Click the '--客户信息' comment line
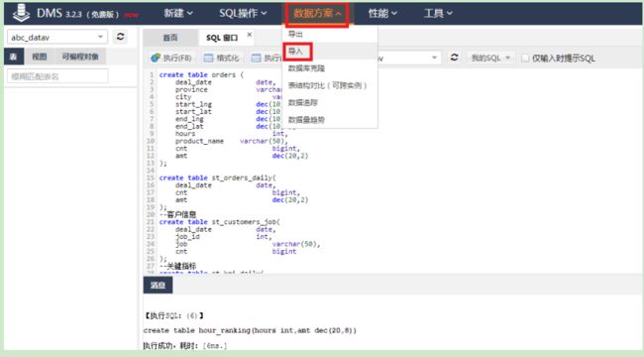The height and width of the screenshot is (357, 644). 177,214
